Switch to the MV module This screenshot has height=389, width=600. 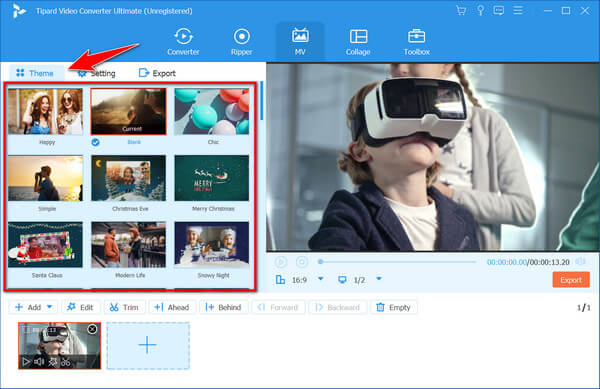point(300,42)
